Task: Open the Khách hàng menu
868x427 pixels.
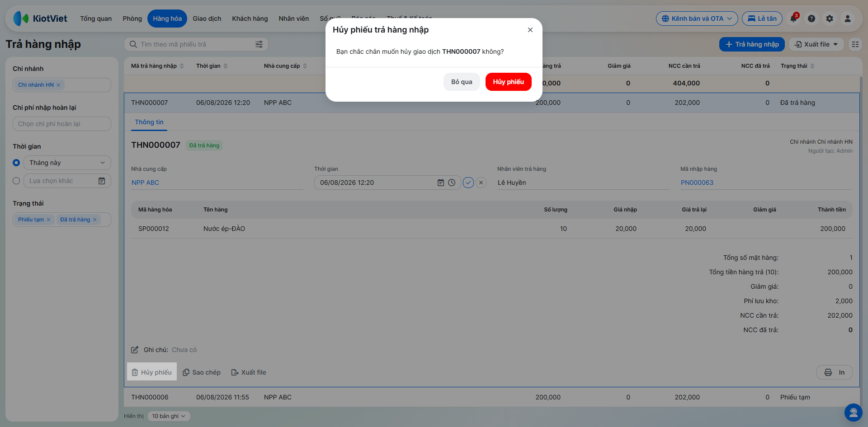Action: pyautogui.click(x=250, y=19)
